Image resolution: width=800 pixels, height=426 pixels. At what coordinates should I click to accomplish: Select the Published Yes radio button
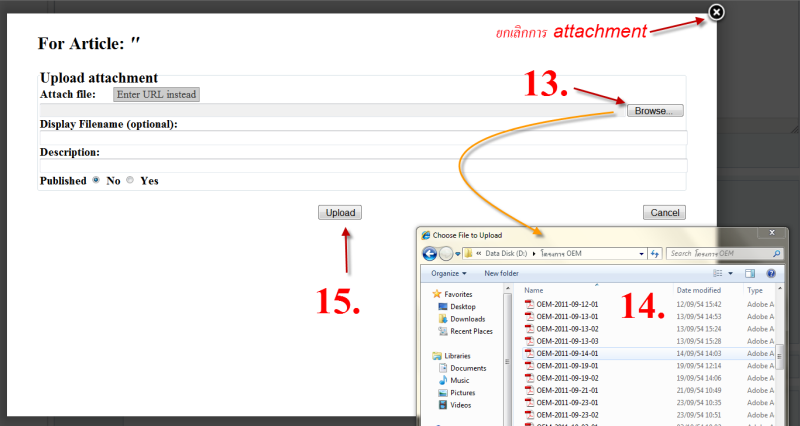(x=130, y=180)
